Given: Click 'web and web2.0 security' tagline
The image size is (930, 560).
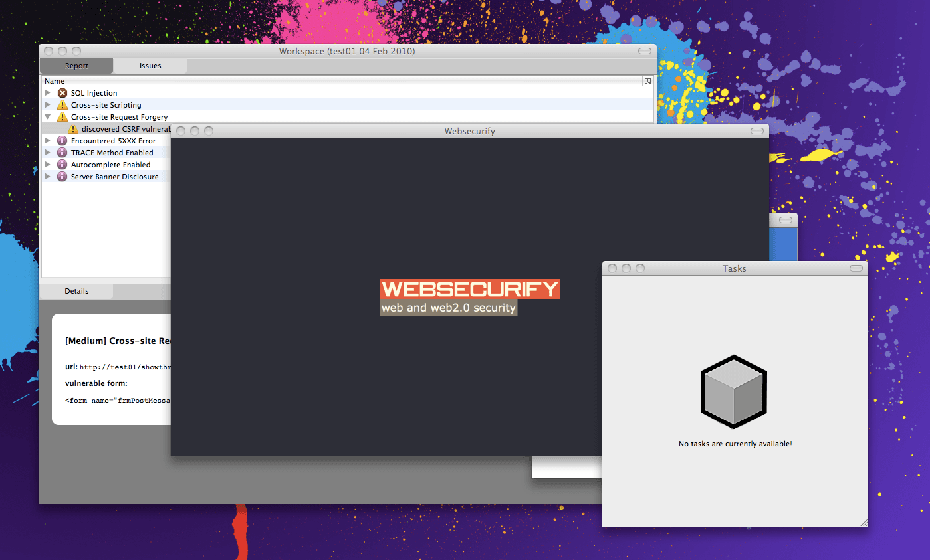Looking at the screenshot, I should (449, 308).
